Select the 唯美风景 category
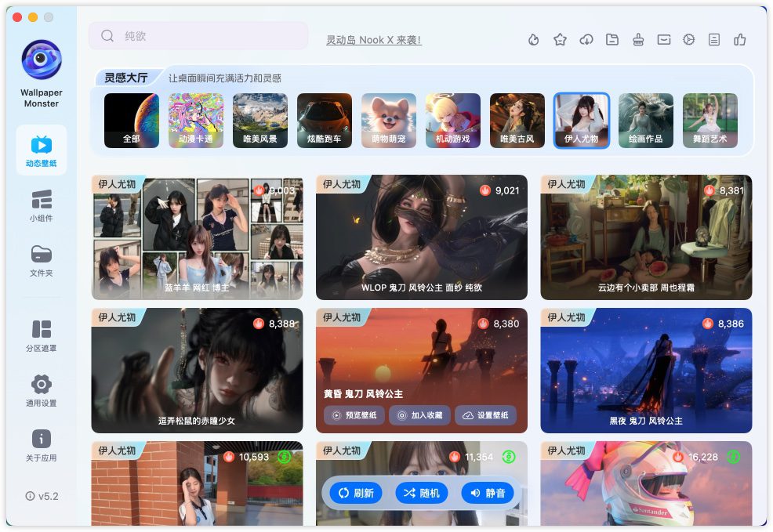Image resolution: width=773 pixels, height=532 pixels. click(x=260, y=121)
